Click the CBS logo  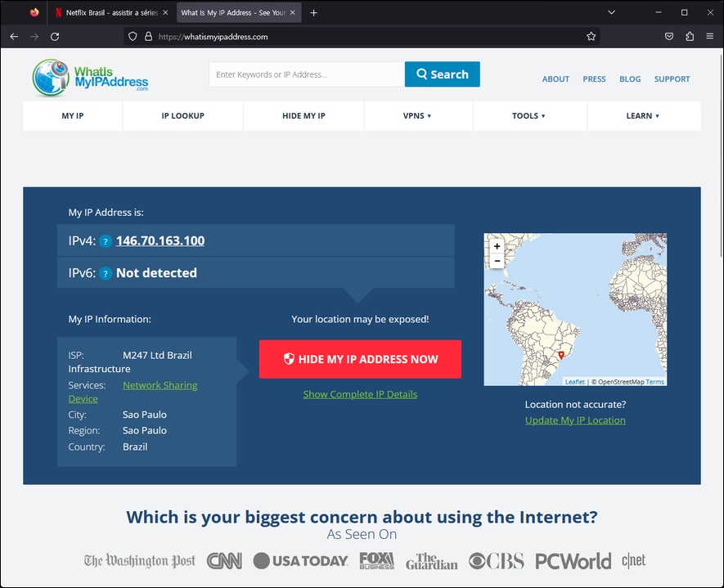click(497, 561)
